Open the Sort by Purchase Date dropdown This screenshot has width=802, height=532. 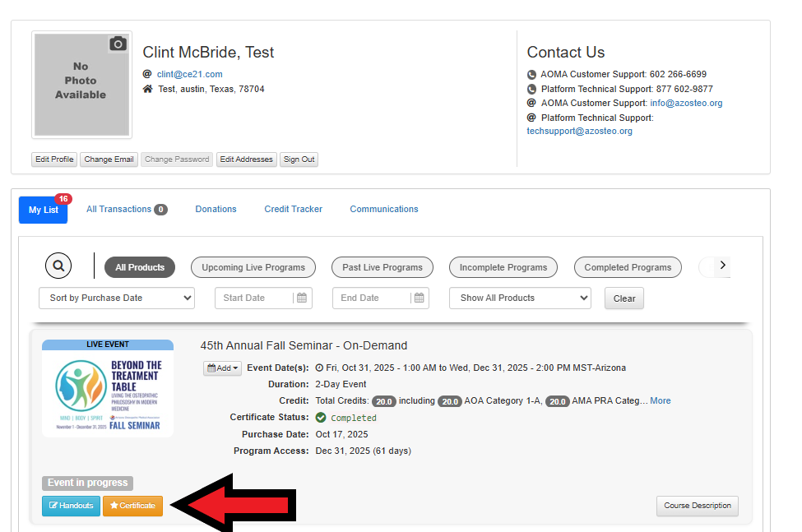(117, 298)
